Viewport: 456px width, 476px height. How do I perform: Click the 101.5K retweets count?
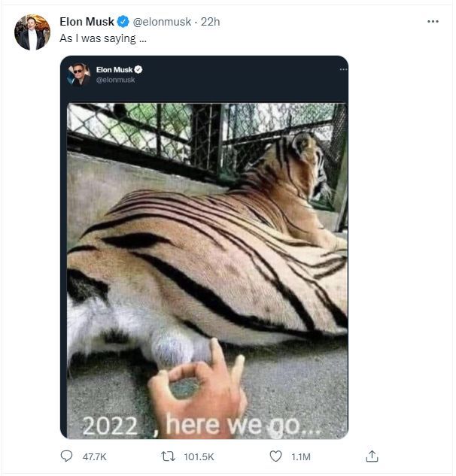coord(199,456)
